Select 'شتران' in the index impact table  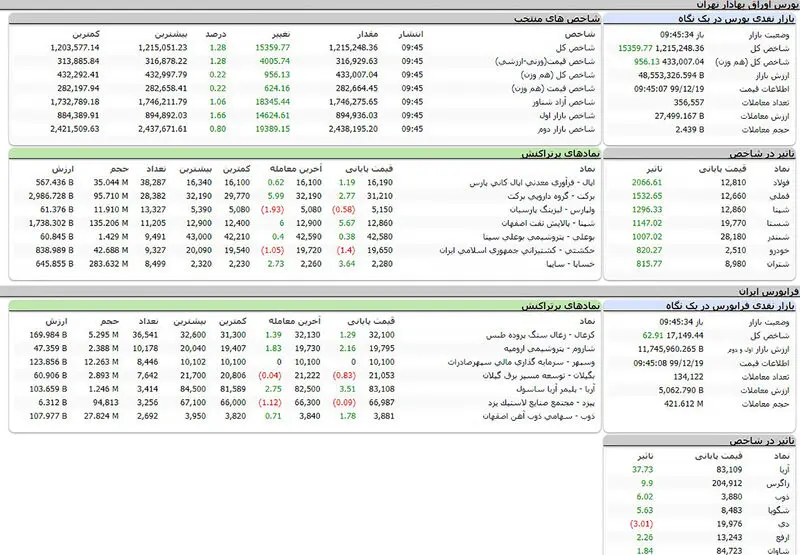pyautogui.click(x=780, y=264)
